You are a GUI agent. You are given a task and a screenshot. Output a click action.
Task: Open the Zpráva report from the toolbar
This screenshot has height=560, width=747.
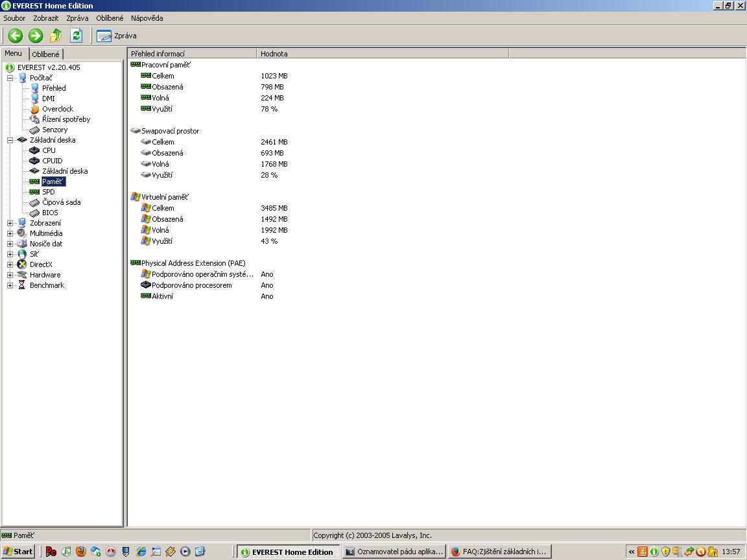click(x=117, y=36)
